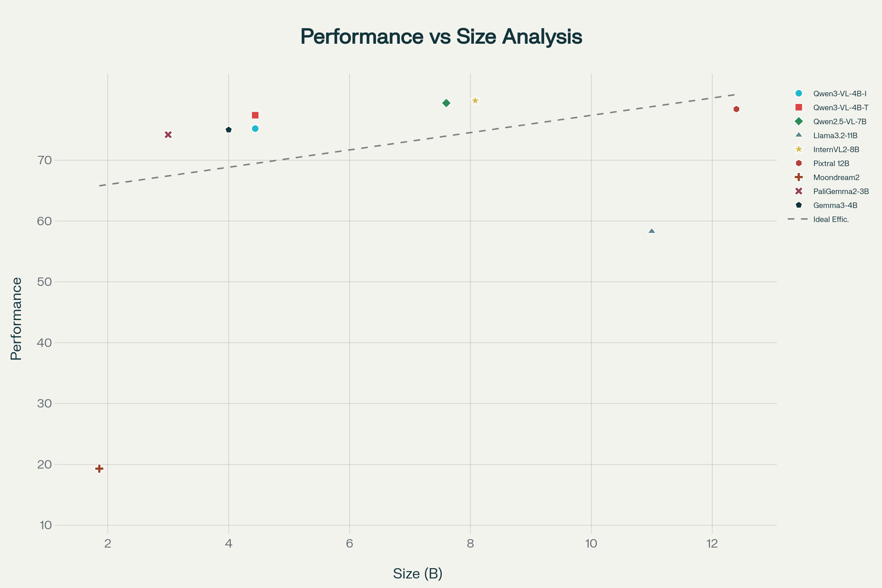
Task: Hide Llama3.2-11B series via legend
Action: [x=835, y=136]
